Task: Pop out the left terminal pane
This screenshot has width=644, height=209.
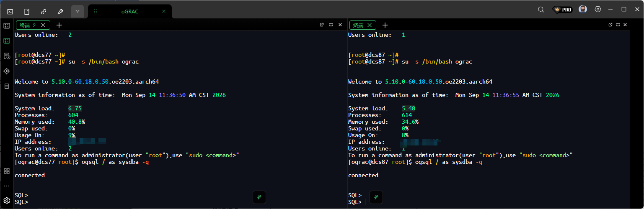Action: [322, 25]
